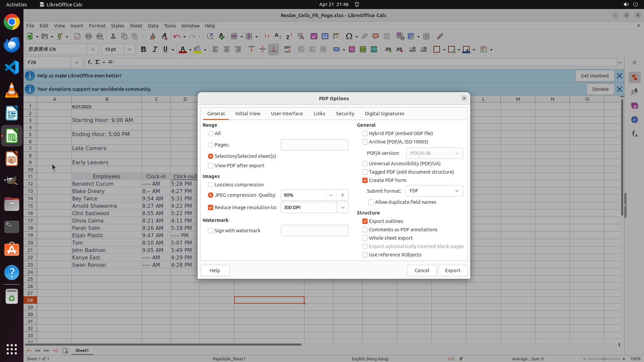The image size is (644, 362).
Task: Click the Sort Ascending toolbar icon
Action: coord(278,37)
